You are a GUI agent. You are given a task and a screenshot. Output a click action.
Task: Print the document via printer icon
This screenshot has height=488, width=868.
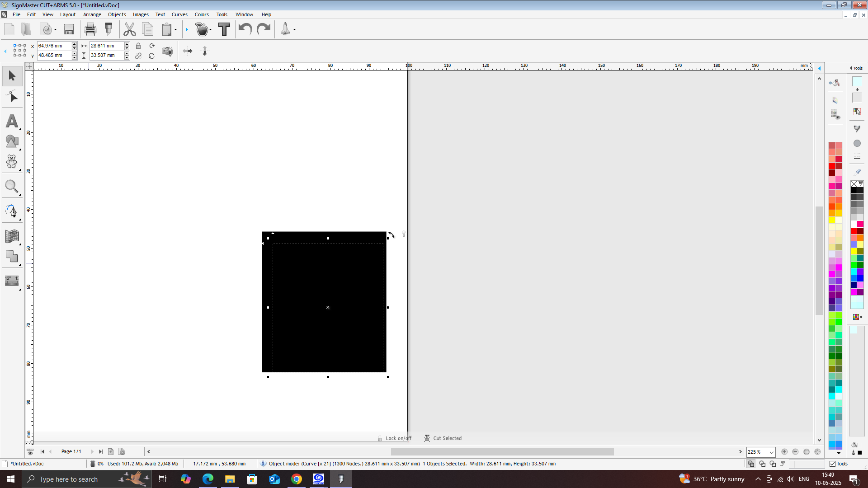[x=90, y=29]
